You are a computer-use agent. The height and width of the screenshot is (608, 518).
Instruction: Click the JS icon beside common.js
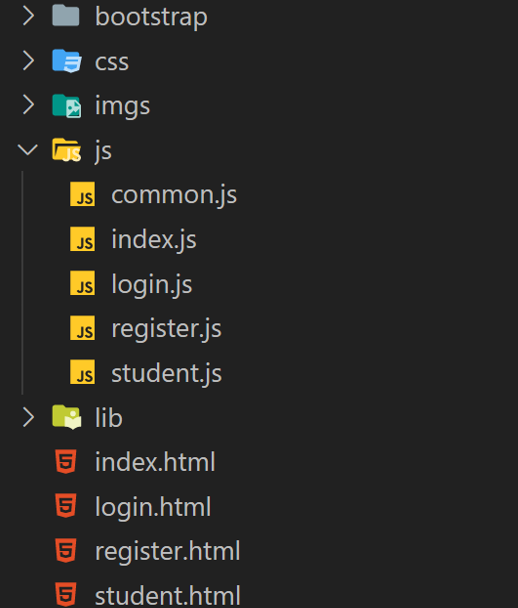pyautogui.click(x=82, y=194)
